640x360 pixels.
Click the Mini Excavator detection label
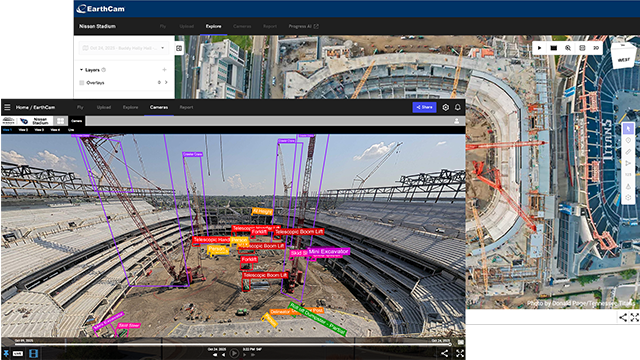pos(328,251)
